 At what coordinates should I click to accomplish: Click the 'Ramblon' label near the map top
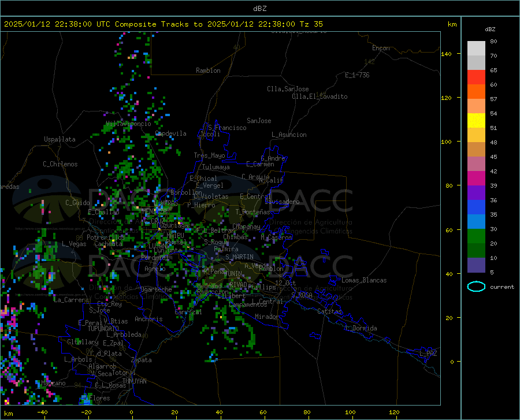pyautogui.click(x=208, y=70)
